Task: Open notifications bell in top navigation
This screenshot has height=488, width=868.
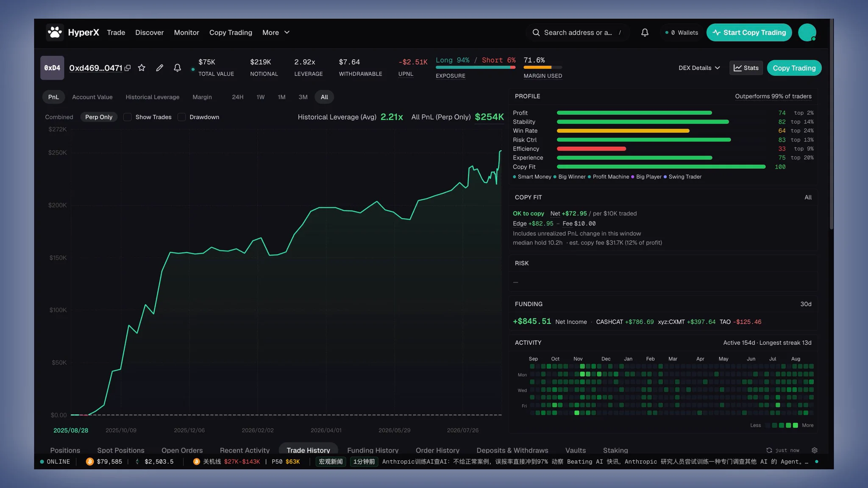Action: (x=645, y=33)
